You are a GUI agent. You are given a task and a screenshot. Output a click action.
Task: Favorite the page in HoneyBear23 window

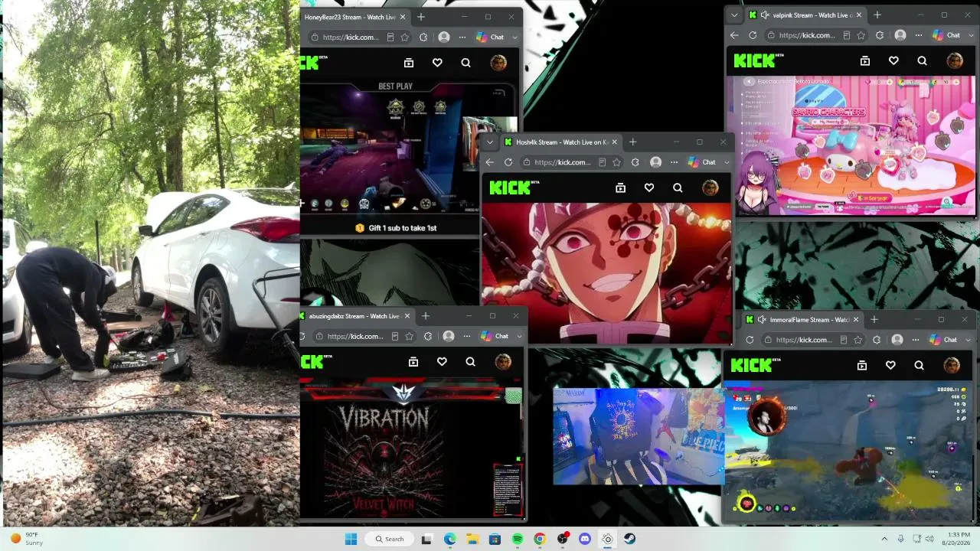[x=404, y=37]
